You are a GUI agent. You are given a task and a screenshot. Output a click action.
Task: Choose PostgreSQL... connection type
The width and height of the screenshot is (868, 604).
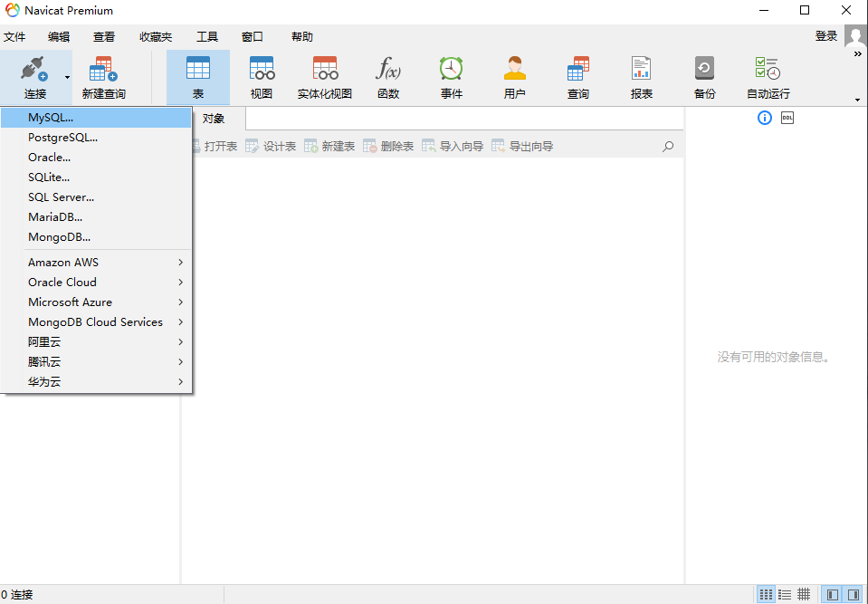[x=96, y=138]
